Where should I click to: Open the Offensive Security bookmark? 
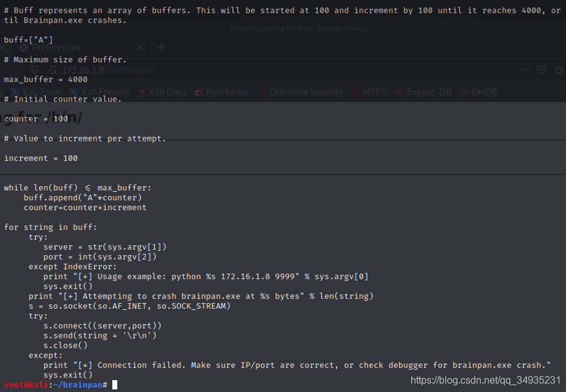(301, 92)
